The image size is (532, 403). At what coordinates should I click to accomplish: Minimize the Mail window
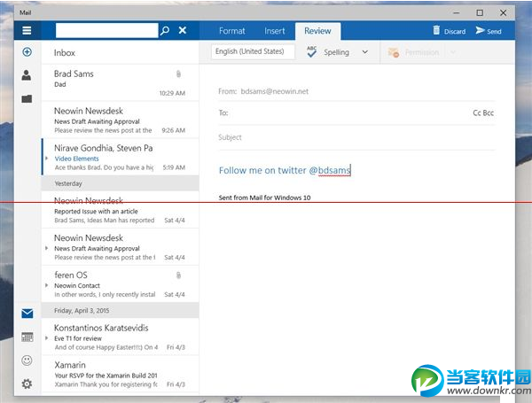[x=457, y=13]
